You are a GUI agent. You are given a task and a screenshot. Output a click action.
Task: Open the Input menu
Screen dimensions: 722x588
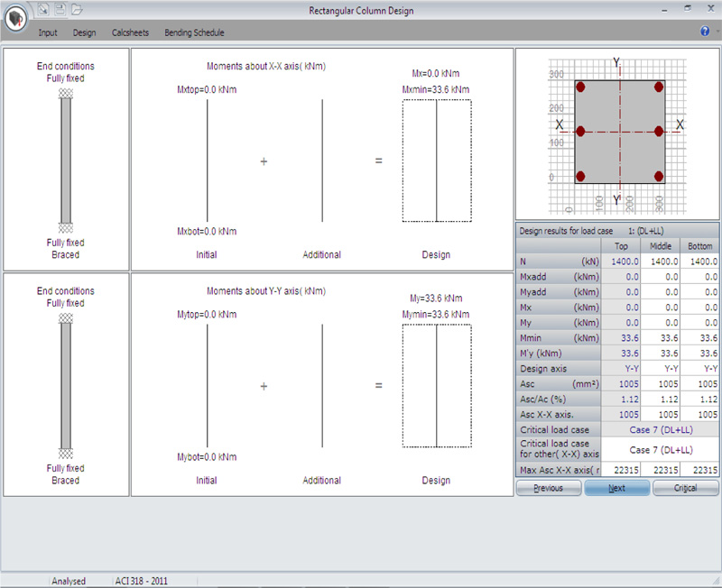coord(48,32)
